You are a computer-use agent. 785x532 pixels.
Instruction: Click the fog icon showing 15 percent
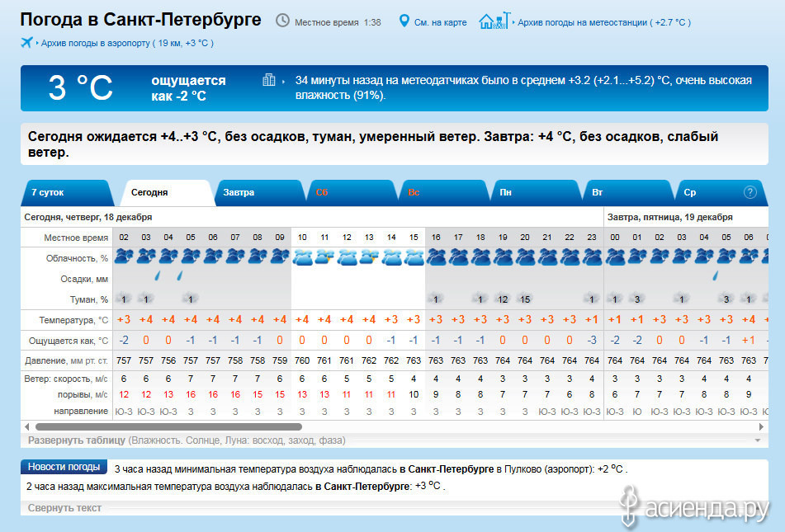pyautogui.click(x=524, y=299)
